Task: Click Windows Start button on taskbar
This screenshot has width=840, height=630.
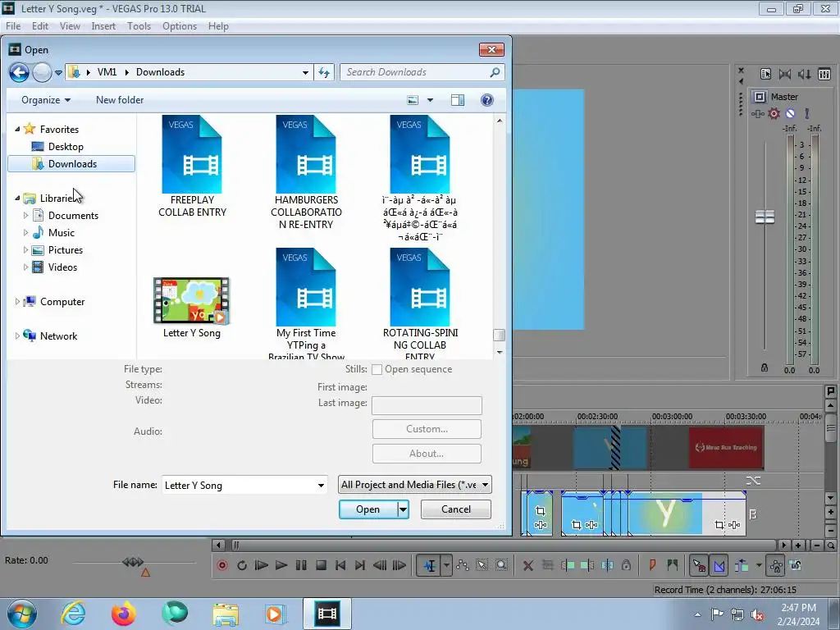Action: tap(22, 614)
